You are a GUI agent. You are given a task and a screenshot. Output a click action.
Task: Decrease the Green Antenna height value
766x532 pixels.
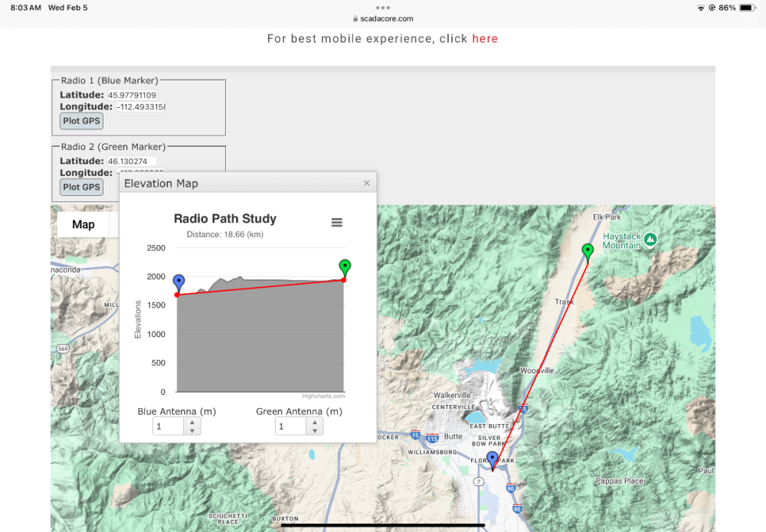point(314,430)
